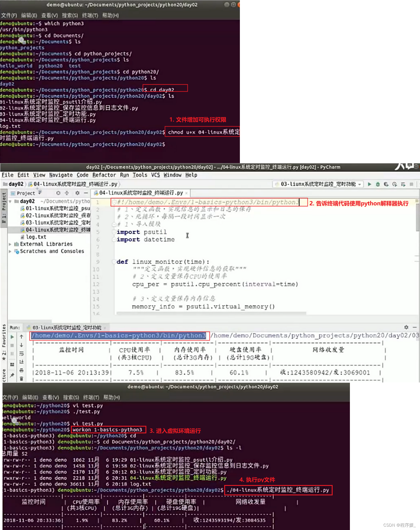Click the down arrow in Run panel
Screen dimensions: 420x530
coord(22,345)
